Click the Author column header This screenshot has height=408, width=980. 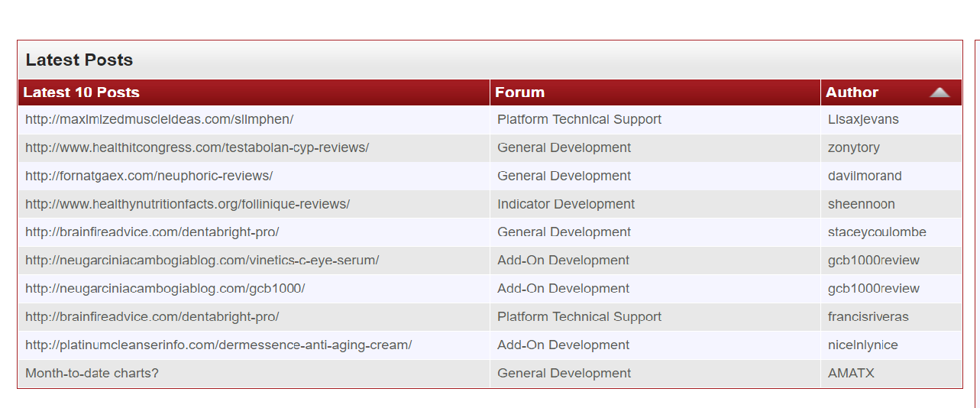pos(852,92)
